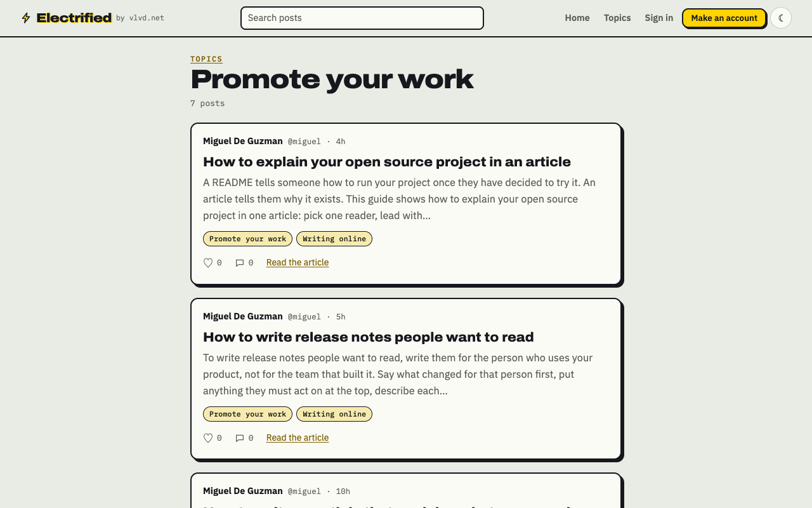Click the Electrified lightning bolt logo icon
812x508 pixels.
26,18
